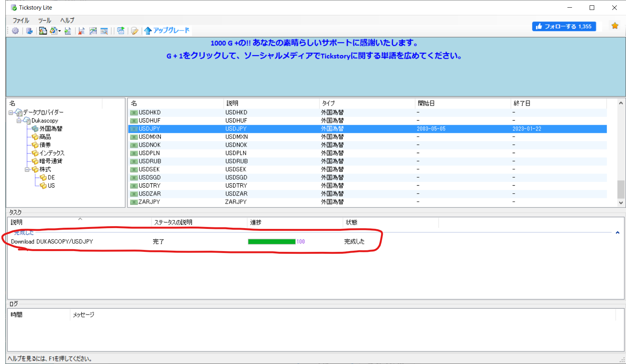Click the database-with-pencil toolbar icon

[x=134, y=31]
